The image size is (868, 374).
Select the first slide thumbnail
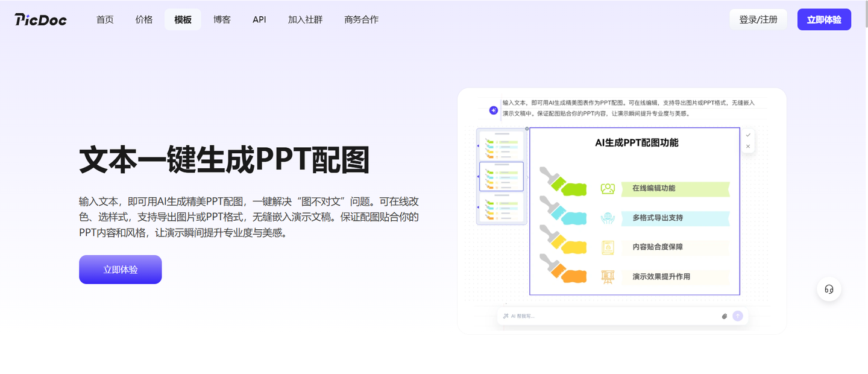[502, 145]
